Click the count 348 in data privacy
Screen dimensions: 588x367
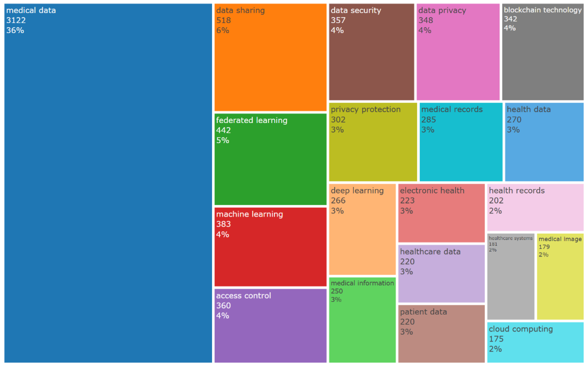pos(426,20)
